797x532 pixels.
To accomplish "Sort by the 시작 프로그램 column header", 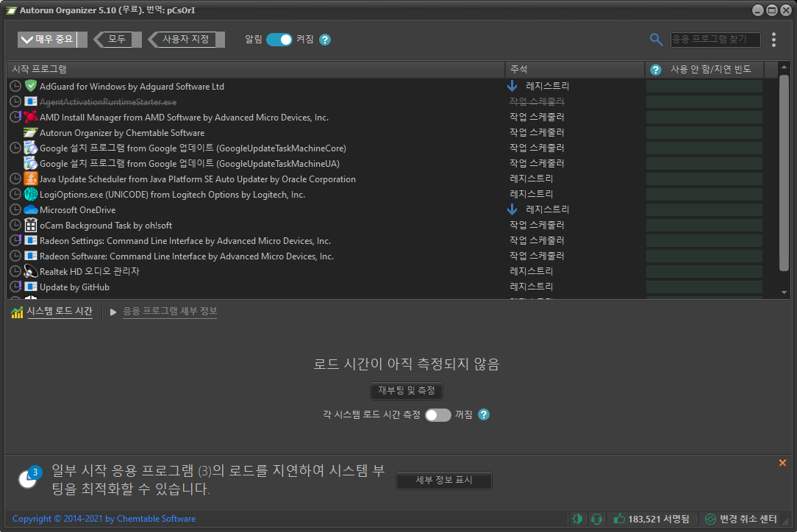I will pos(256,70).
